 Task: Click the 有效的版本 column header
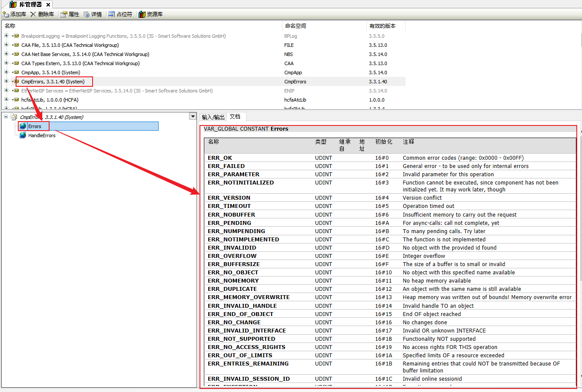click(x=382, y=26)
